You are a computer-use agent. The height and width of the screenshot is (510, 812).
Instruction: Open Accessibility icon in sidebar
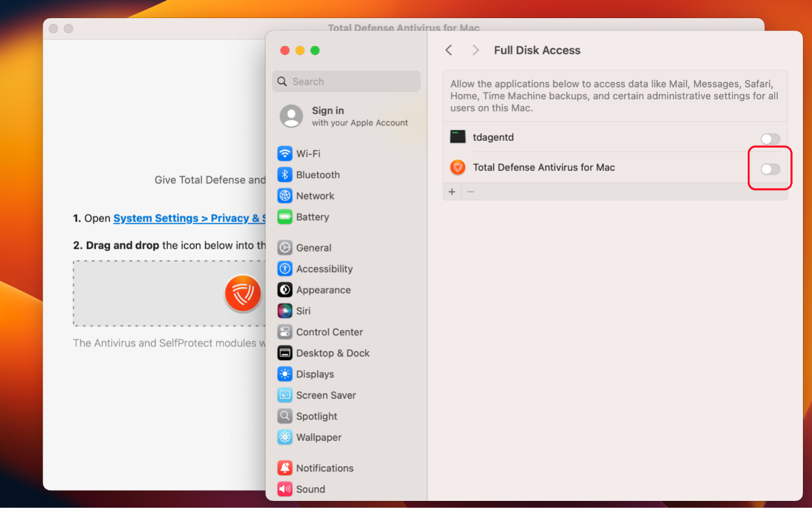pos(285,269)
